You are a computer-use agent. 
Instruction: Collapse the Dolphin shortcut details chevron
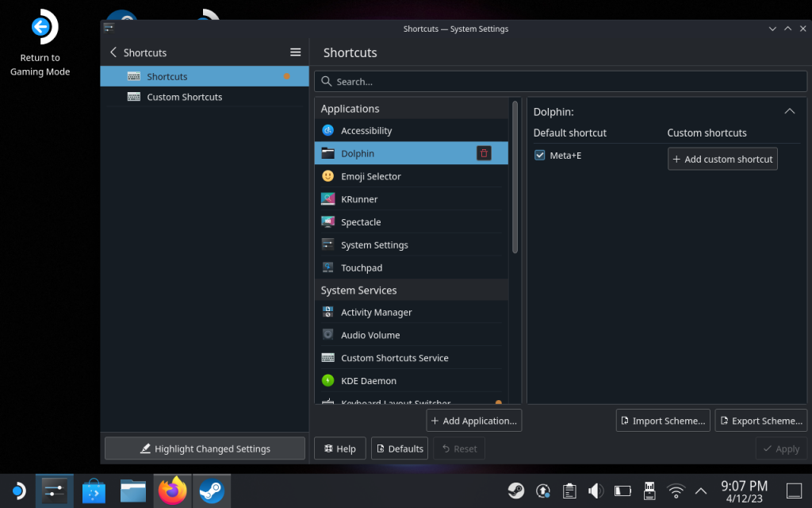coord(789,112)
